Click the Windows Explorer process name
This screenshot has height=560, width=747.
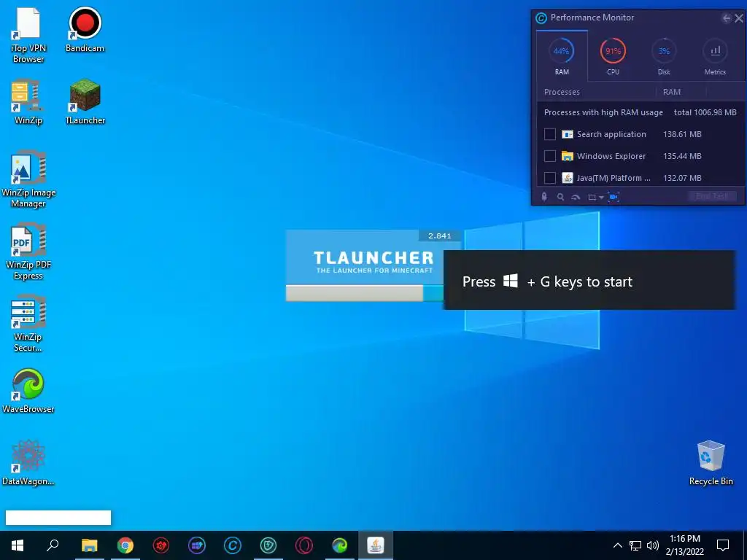(x=611, y=156)
